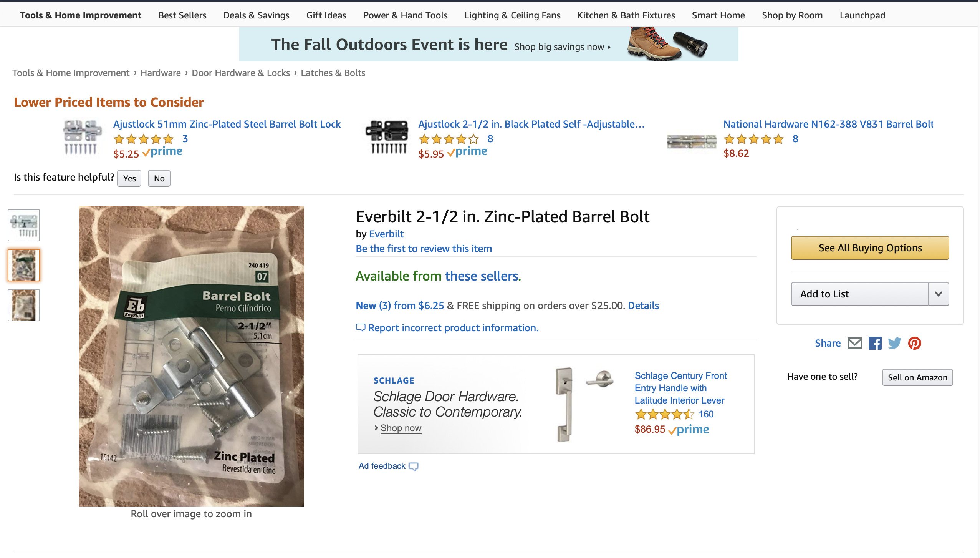The width and height of the screenshot is (980, 558).
Task: Answer Yes to feature helpful question
Action: tap(129, 178)
